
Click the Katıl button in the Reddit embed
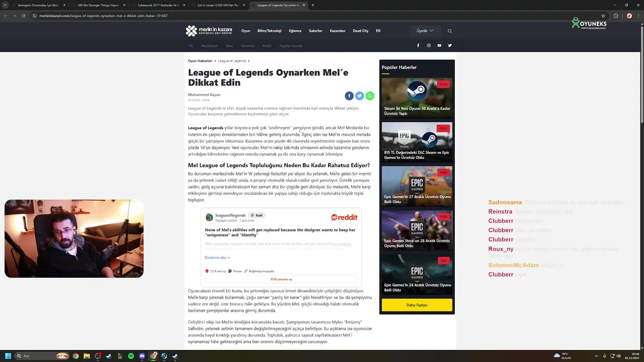pyautogui.click(x=257, y=215)
